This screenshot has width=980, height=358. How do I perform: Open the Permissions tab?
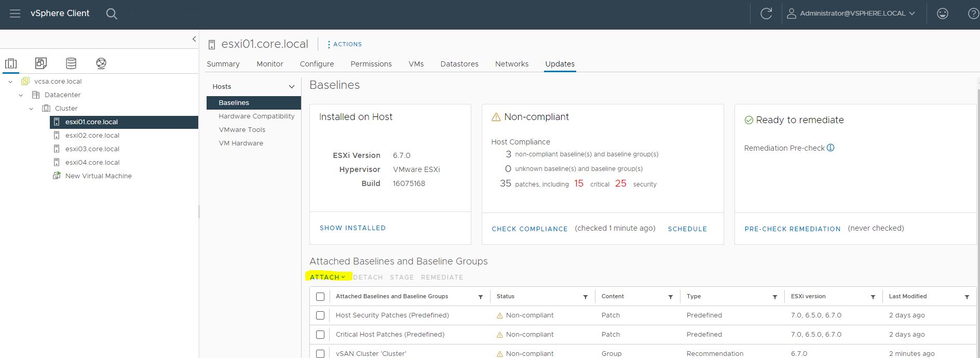[371, 64]
